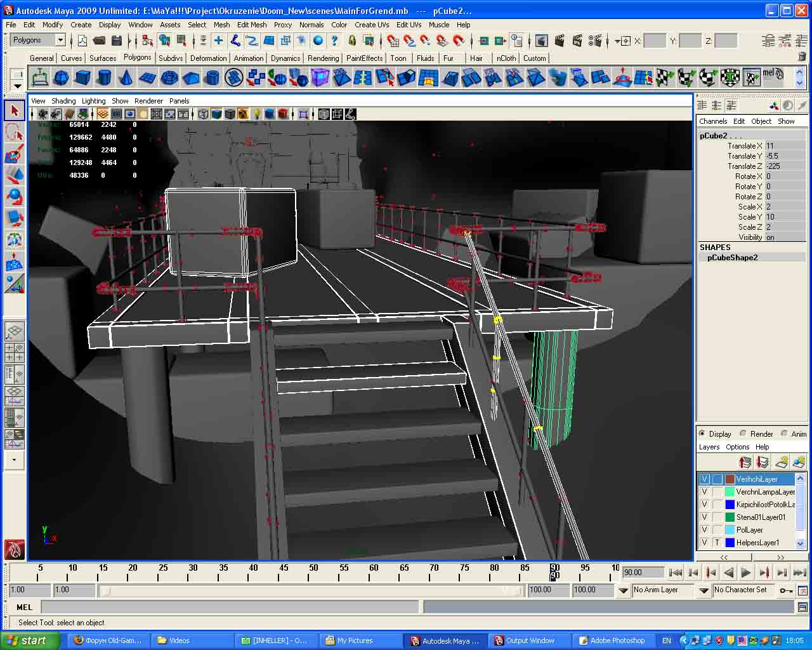Toggle visibility of VeshchiLayer
Viewport: 812px width, 650px height.
[x=704, y=479]
